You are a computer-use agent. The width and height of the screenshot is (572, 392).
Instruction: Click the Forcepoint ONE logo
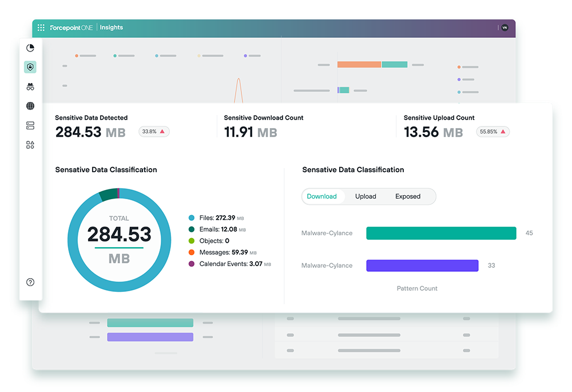pos(71,27)
